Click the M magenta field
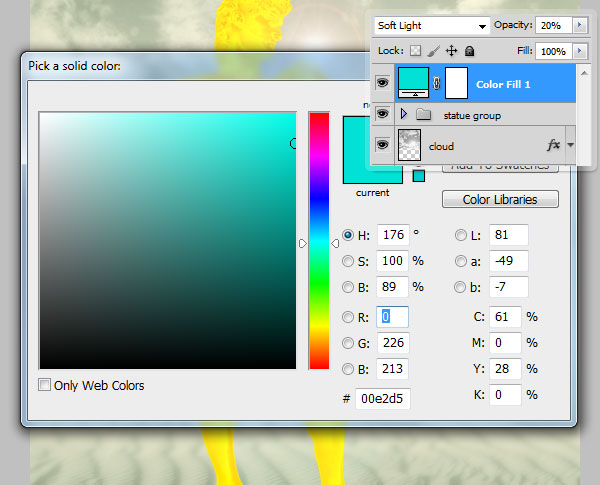Screen dimensions: 600x485 505,343
